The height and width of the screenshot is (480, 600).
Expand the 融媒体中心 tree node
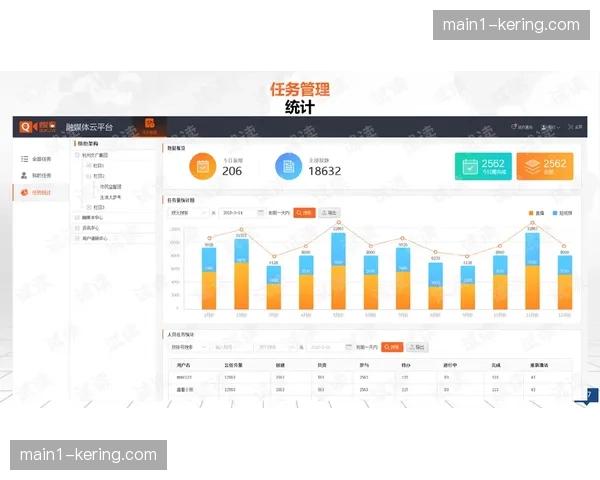pyautogui.click(x=77, y=217)
